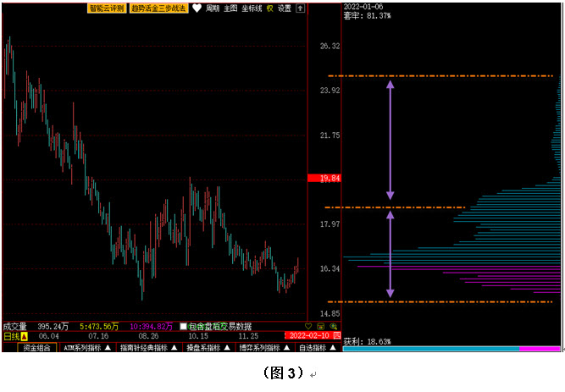Click the 趋势活金三步战法 button
The width and height of the screenshot is (565, 392).
tap(158, 8)
